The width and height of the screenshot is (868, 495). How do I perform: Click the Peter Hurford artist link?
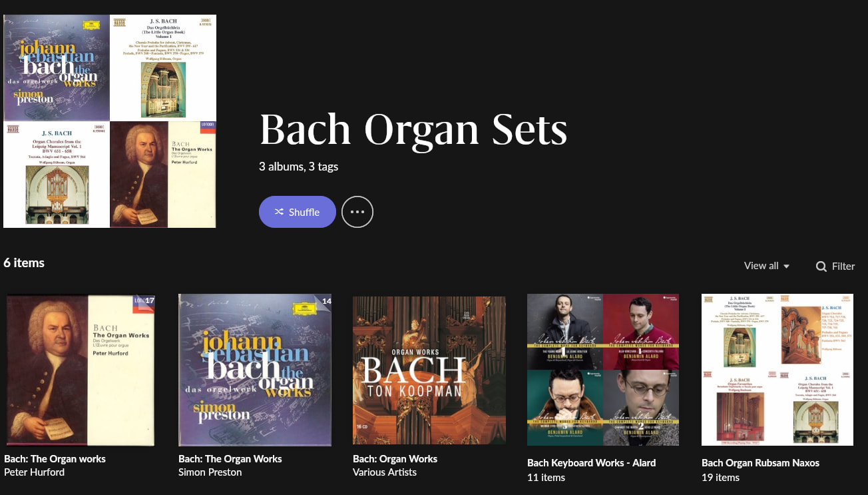point(35,472)
